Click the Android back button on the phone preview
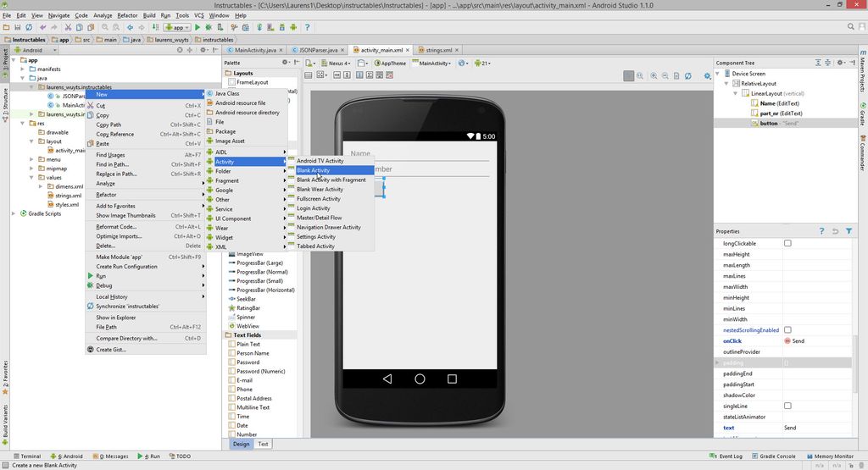The width and height of the screenshot is (868, 470). click(387, 379)
